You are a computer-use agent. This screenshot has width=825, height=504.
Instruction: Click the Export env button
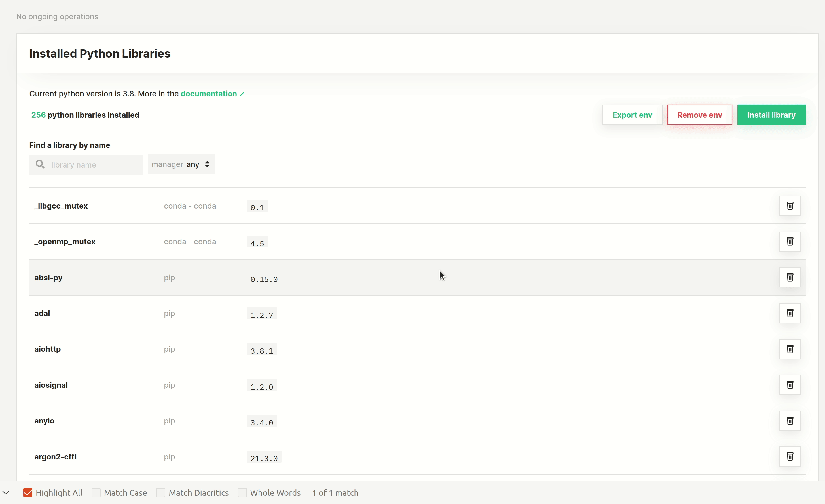tap(632, 115)
